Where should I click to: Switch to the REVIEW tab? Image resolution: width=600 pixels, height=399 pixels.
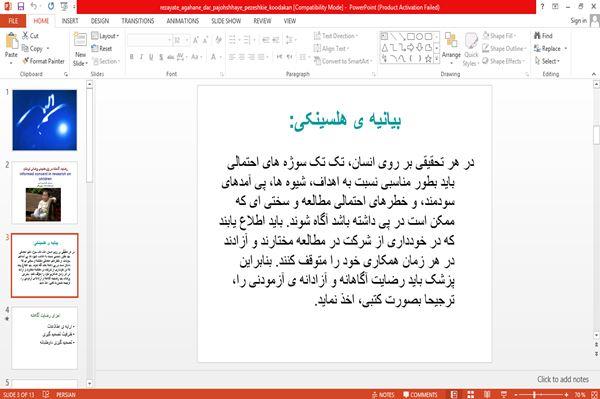point(262,21)
